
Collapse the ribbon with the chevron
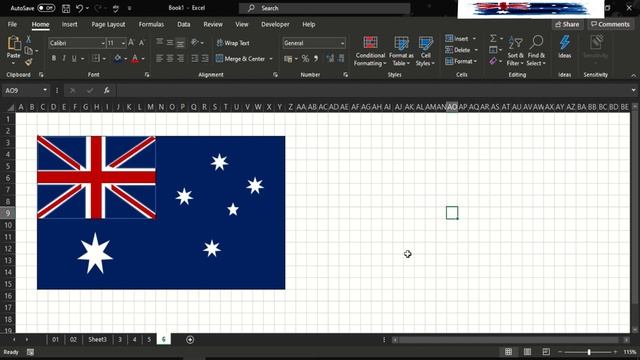pos(633,75)
